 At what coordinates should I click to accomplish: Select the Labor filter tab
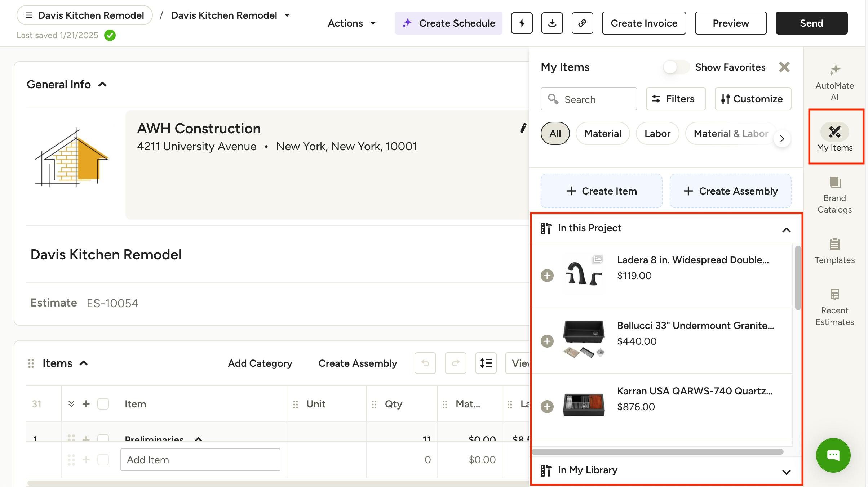click(657, 134)
